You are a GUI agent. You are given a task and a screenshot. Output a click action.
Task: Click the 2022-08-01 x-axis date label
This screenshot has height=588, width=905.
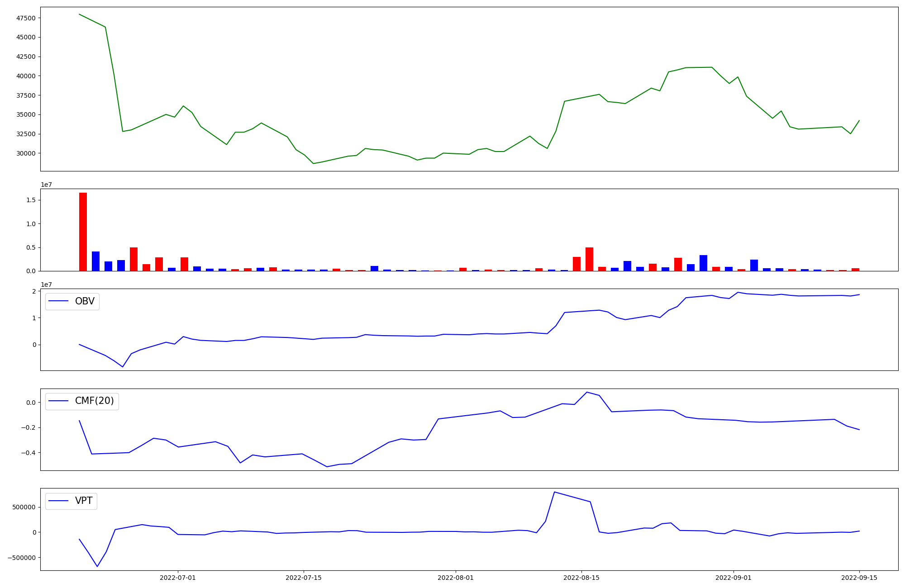coord(455,578)
